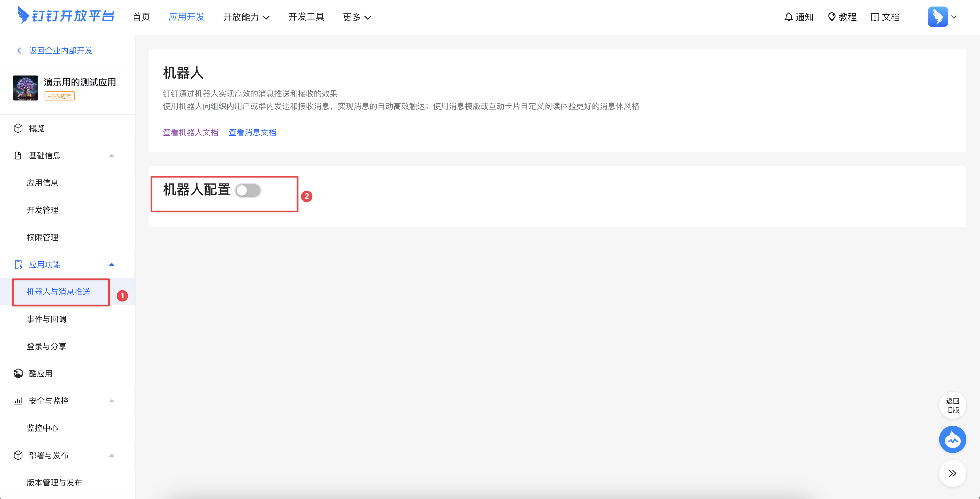The height and width of the screenshot is (499, 980).
Task: Collapse the 应用功能 sidebar section
Action: 112,265
